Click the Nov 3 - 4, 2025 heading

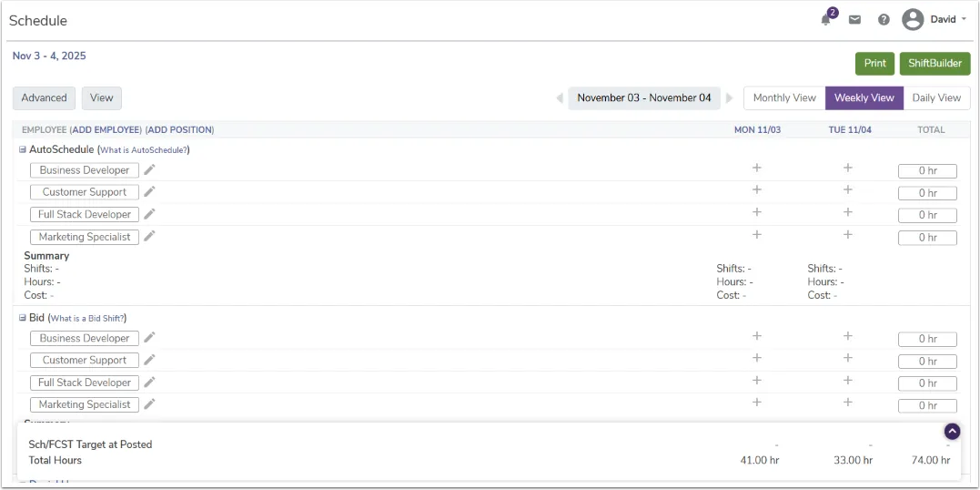point(49,56)
